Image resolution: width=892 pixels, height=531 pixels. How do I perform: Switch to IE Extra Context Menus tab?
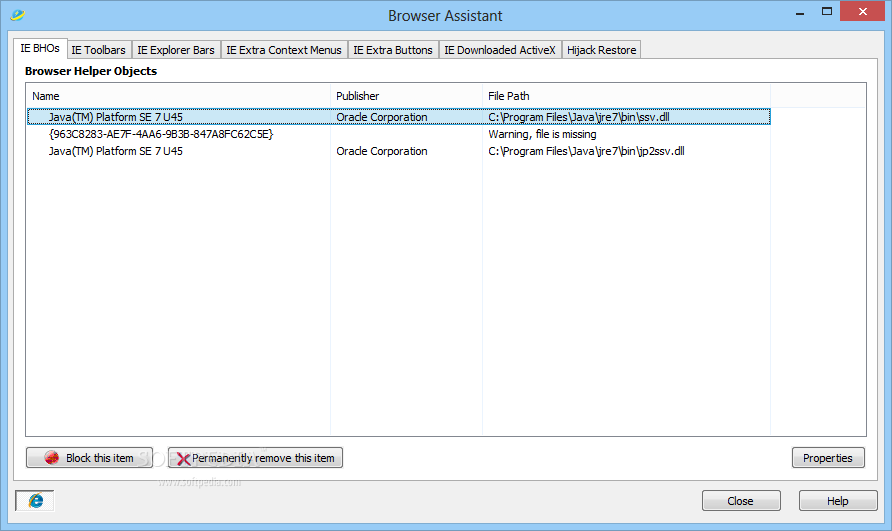pyautogui.click(x=284, y=50)
